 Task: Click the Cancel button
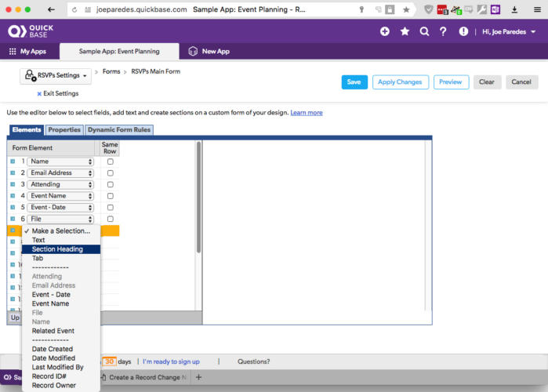522,82
